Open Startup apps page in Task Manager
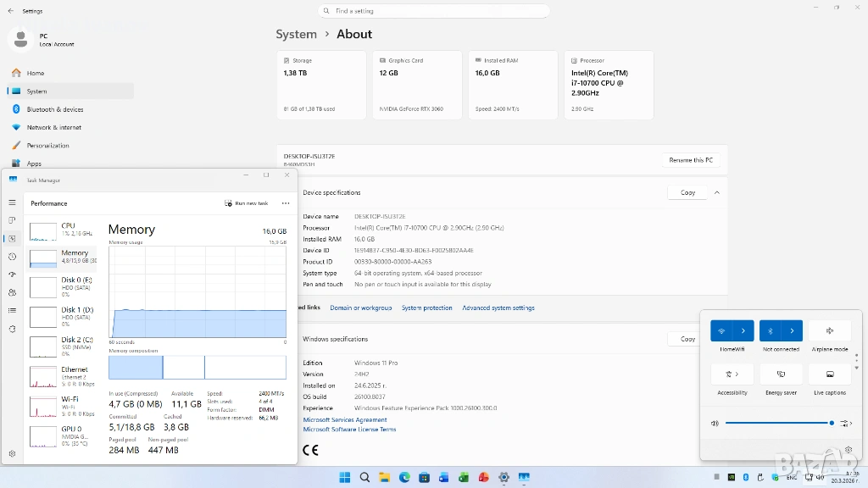 pos(12,274)
